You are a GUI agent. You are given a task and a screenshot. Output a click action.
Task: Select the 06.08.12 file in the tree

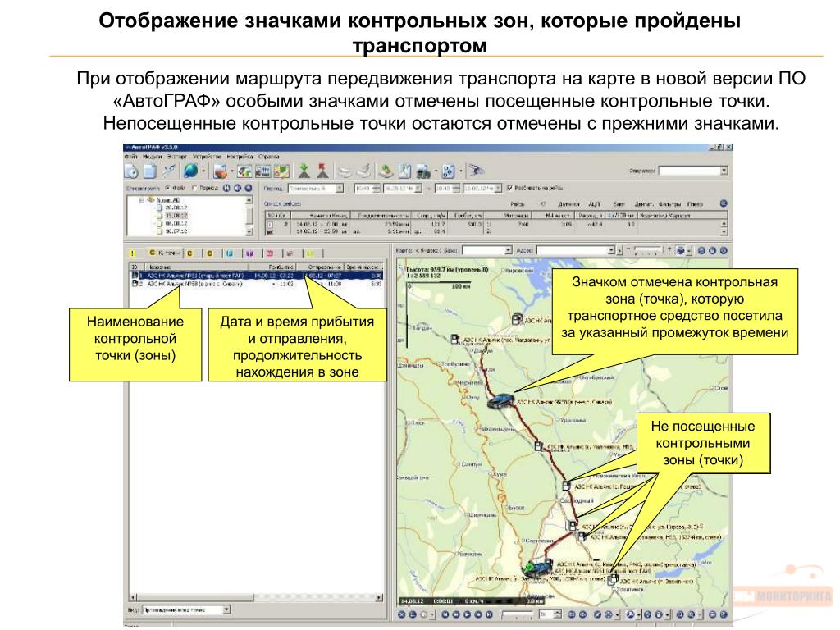point(176,223)
